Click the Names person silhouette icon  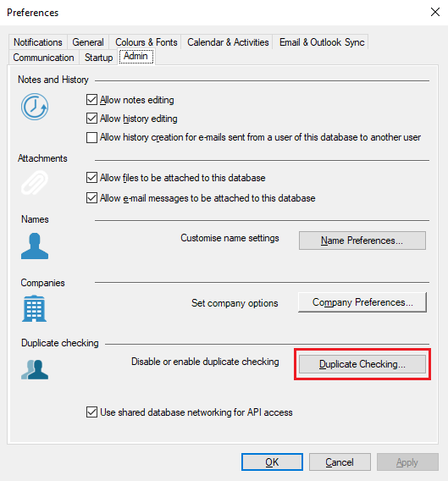[35, 246]
